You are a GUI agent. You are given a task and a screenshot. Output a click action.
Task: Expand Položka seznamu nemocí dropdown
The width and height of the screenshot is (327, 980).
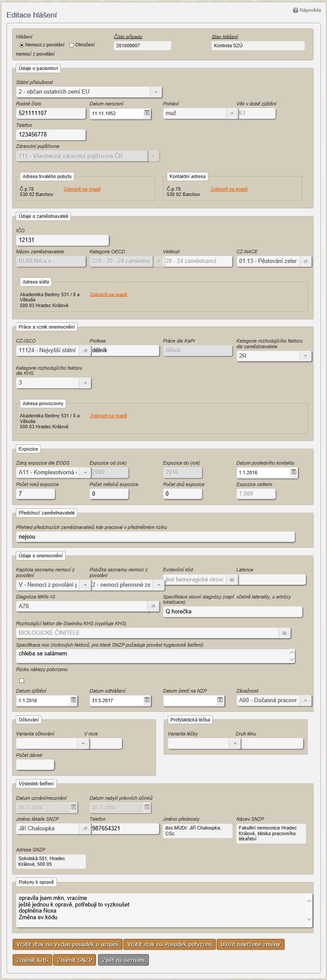(158, 585)
